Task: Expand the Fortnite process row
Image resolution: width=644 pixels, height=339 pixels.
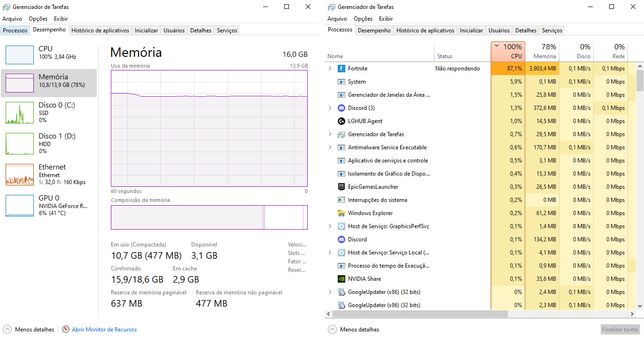Action: pos(330,69)
